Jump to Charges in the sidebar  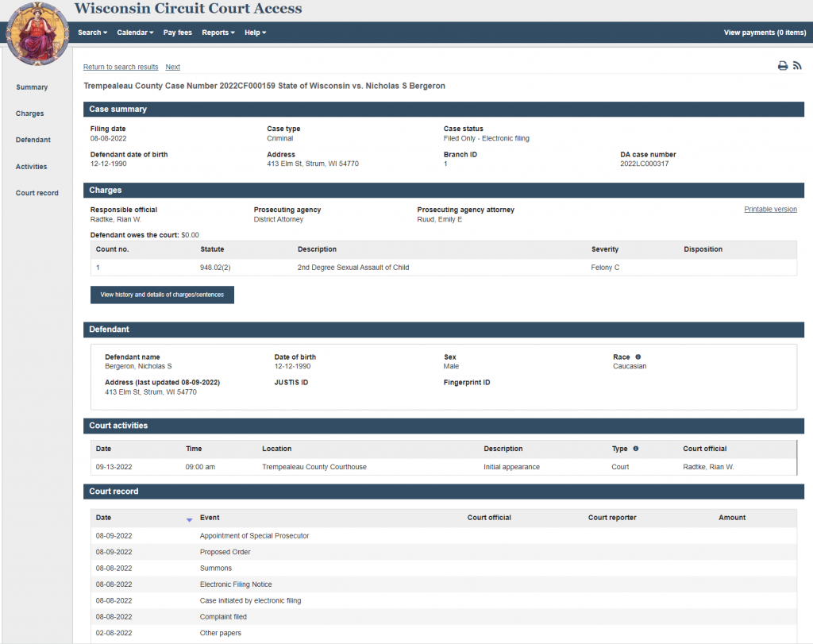point(30,114)
